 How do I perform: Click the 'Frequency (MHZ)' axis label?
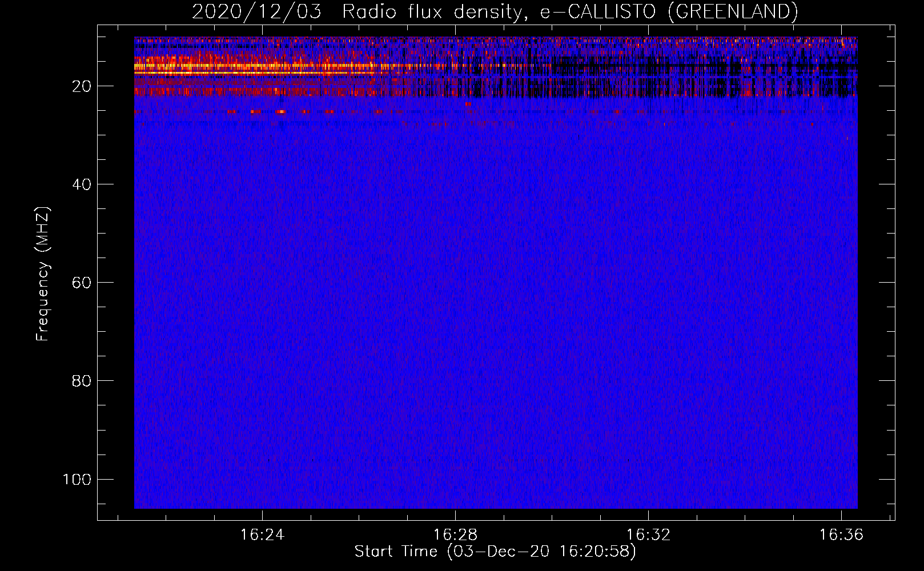(x=43, y=274)
